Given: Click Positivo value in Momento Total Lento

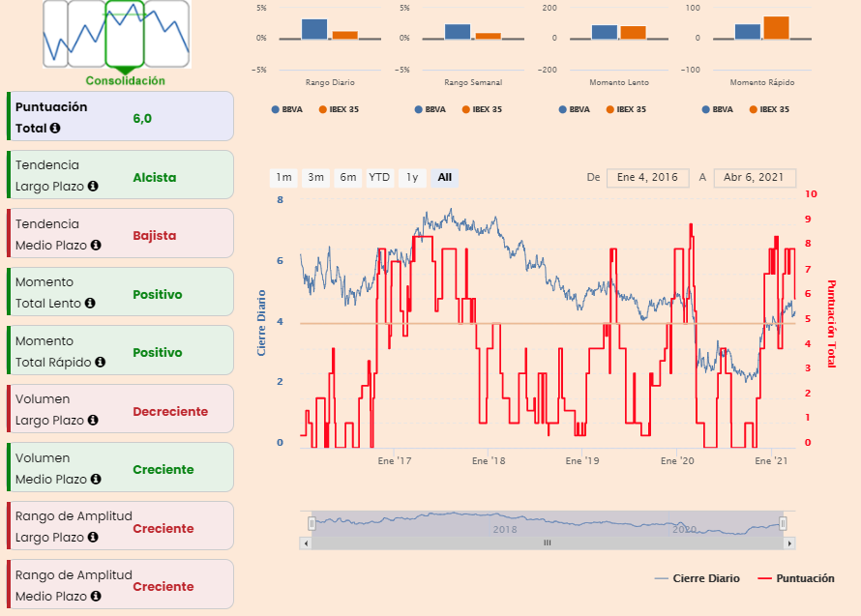Looking at the screenshot, I should click(158, 294).
